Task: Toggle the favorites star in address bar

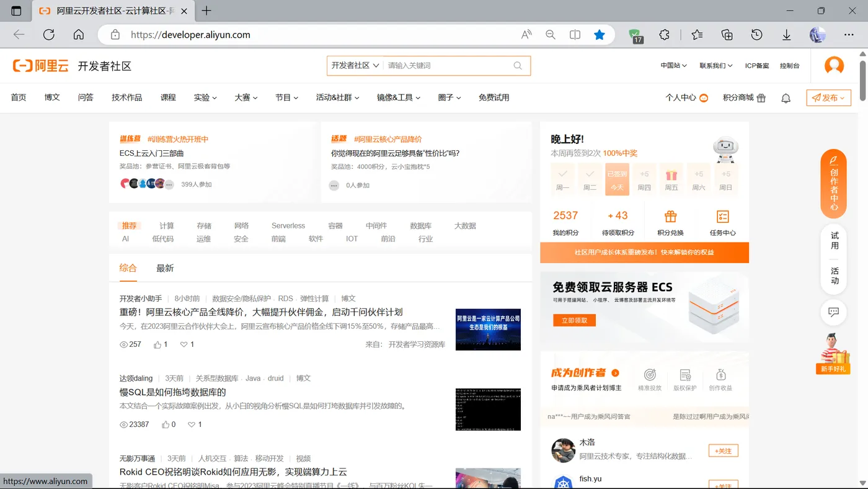Action: [x=600, y=35]
